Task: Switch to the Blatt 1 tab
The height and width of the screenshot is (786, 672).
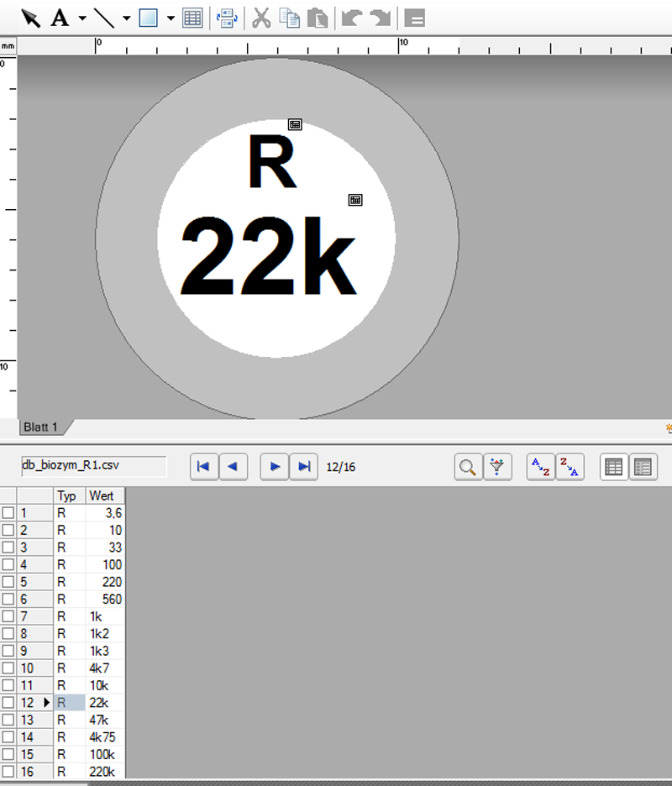Action: point(41,427)
